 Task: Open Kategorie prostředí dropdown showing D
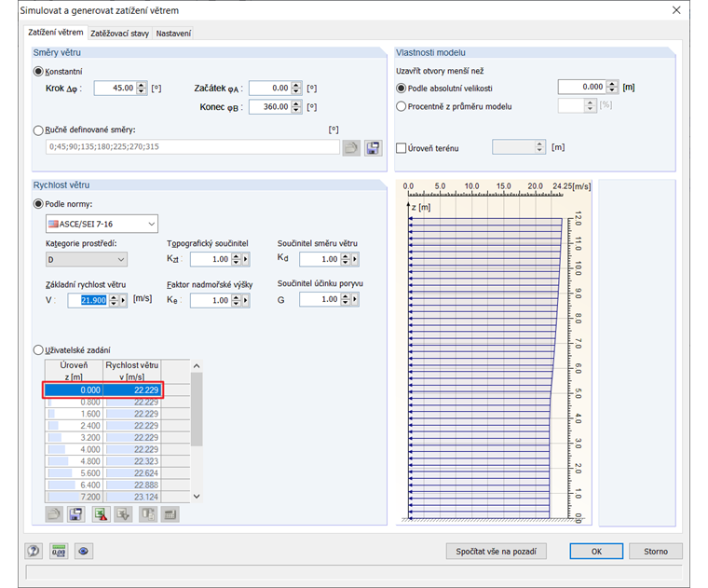point(87,260)
